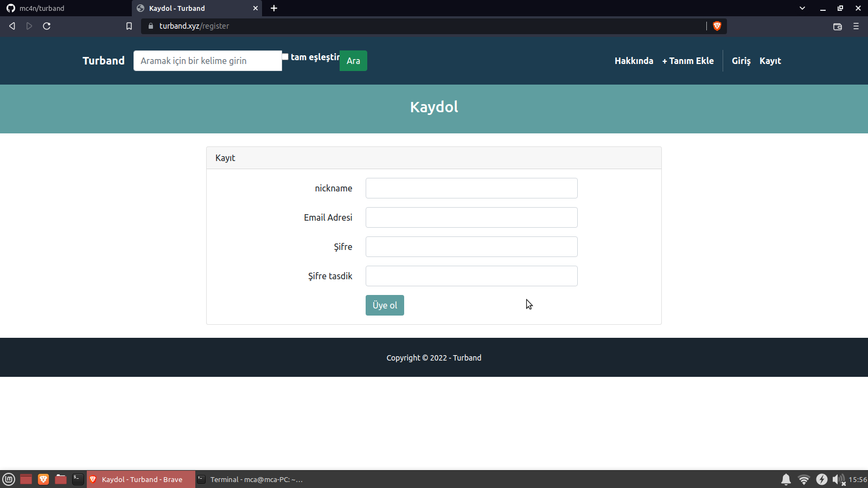Switch to the mc4n/turband GitHub tab

click(65, 8)
